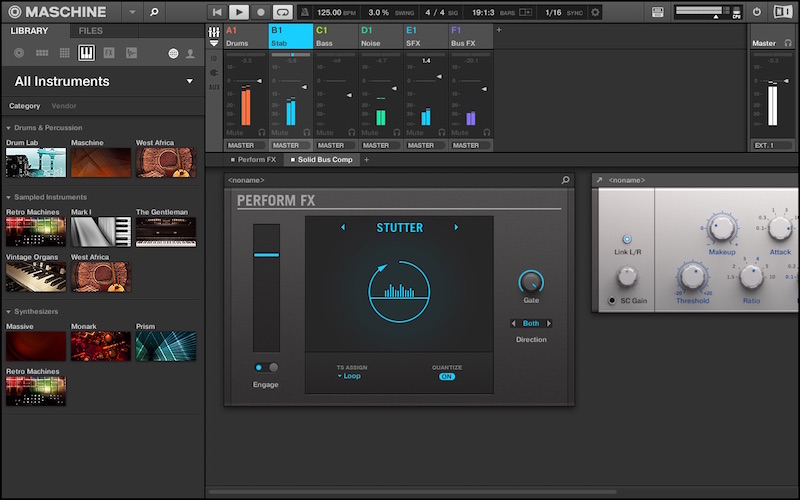Select the Samples waveform icon in the Library

coord(131,53)
